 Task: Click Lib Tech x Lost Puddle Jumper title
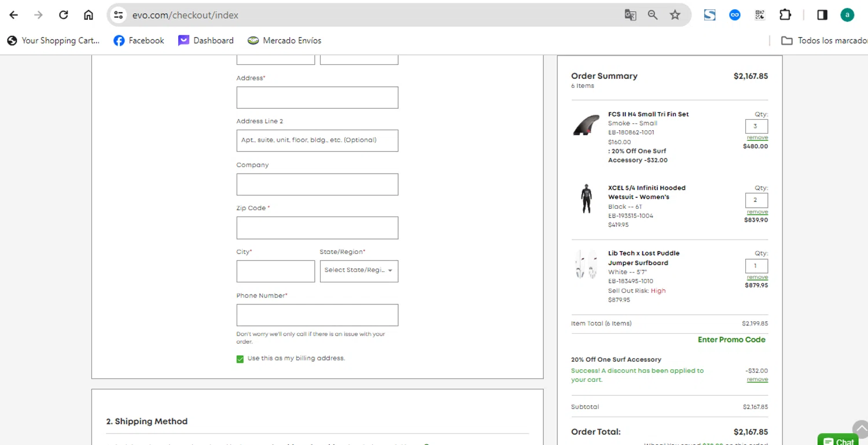point(643,258)
